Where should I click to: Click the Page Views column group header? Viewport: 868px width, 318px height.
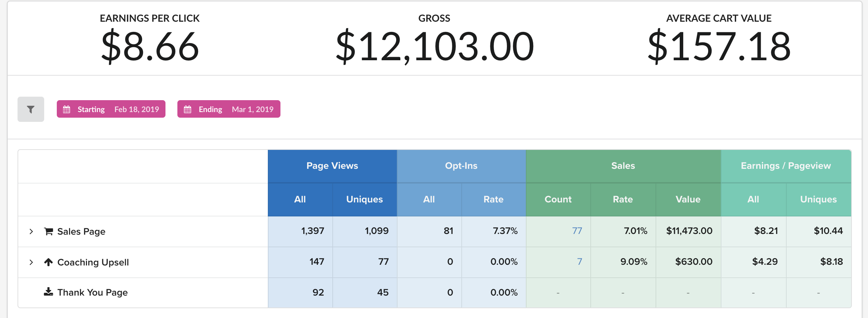click(332, 166)
